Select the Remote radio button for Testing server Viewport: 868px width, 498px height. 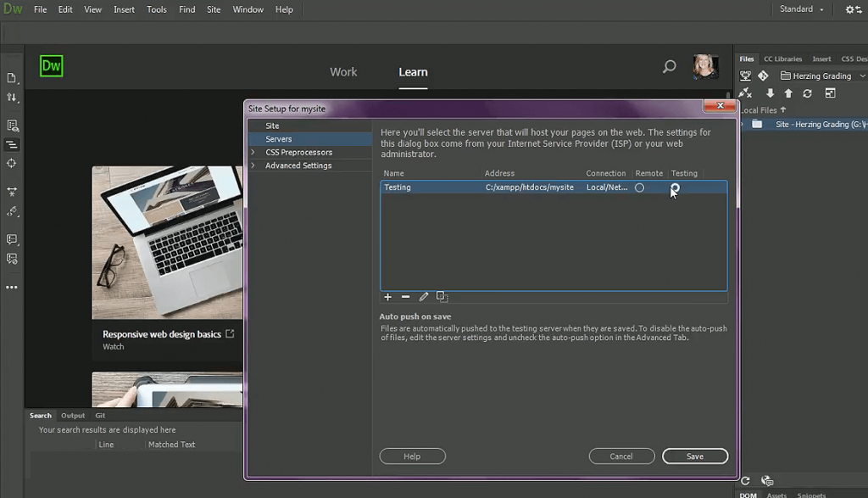click(x=639, y=187)
